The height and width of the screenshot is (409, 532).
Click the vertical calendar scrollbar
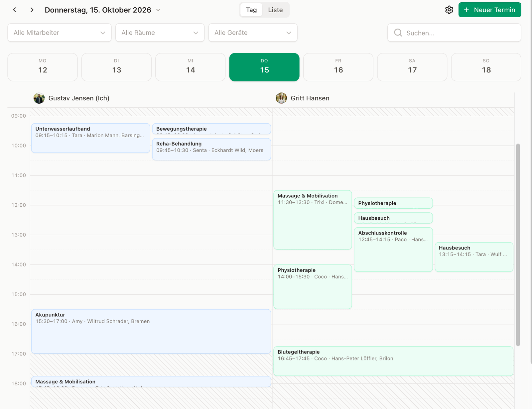pyautogui.click(x=518, y=245)
